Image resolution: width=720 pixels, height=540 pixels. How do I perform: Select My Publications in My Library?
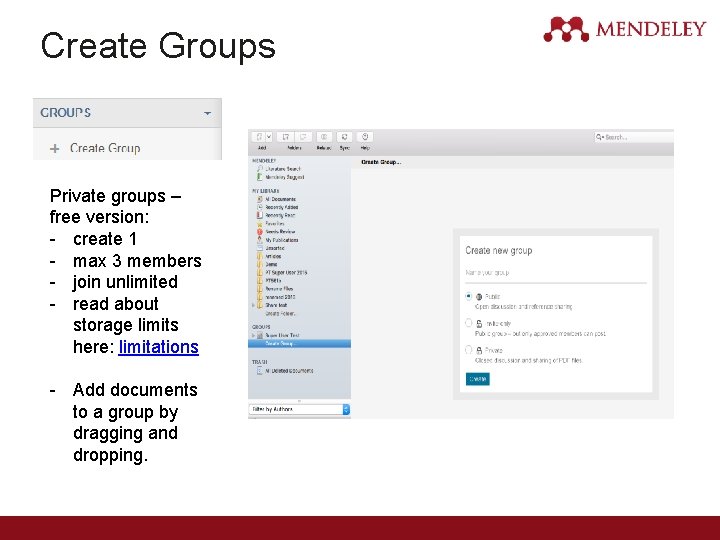pos(281,240)
